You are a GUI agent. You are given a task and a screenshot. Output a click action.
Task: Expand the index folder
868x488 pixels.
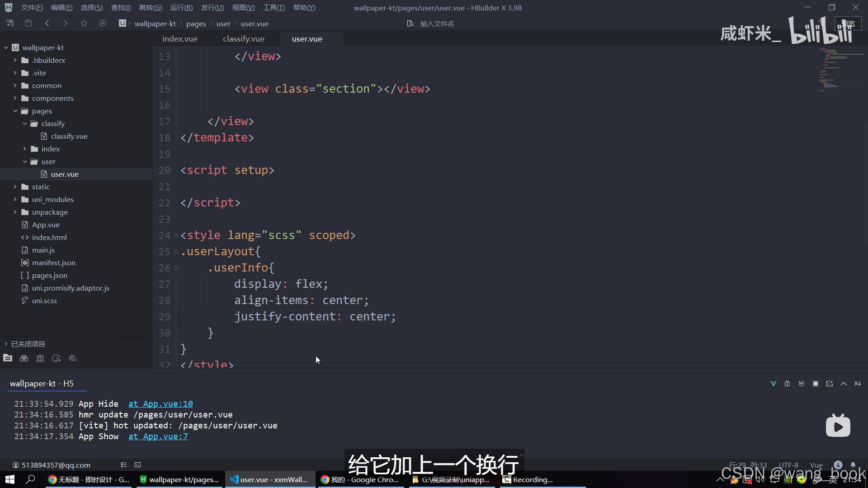click(24, 149)
